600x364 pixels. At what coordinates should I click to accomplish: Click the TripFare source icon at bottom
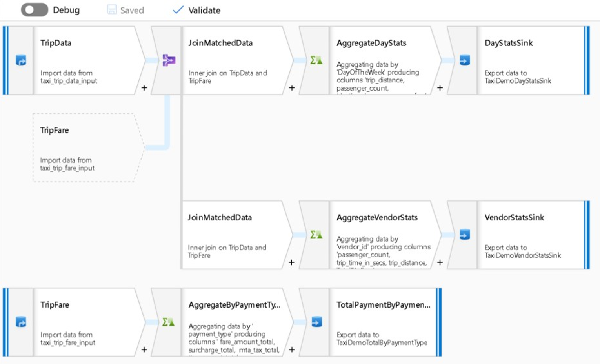pos(20,322)
